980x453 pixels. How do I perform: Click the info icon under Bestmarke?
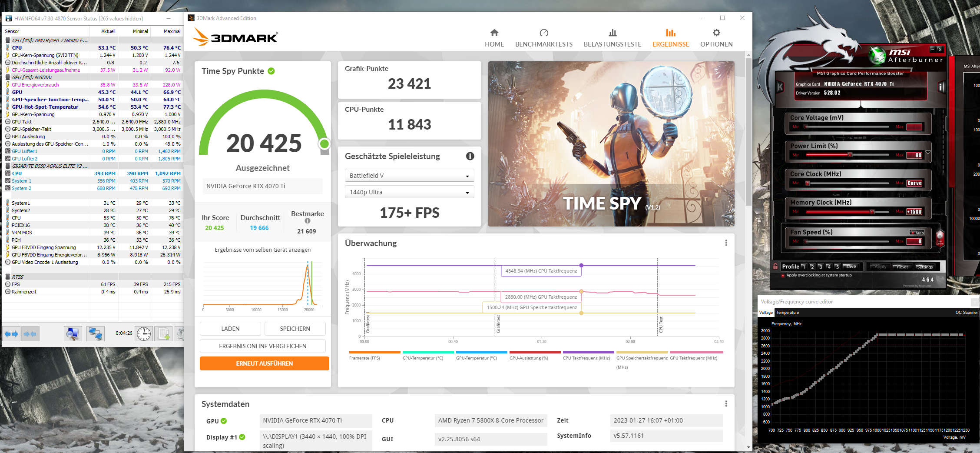click(x=308, y=221)
